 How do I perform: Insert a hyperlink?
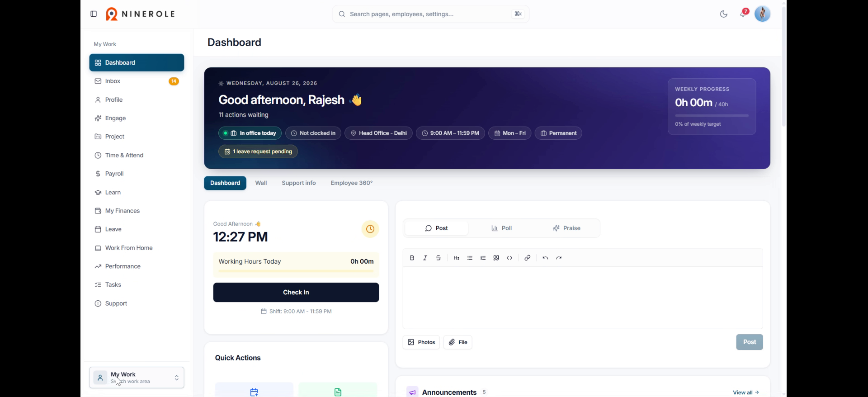pos(528,258)
